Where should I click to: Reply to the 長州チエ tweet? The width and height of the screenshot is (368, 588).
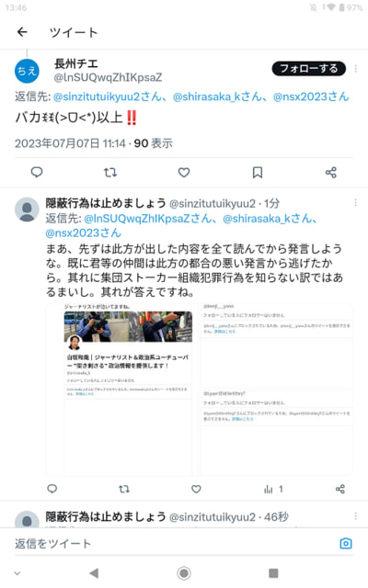tap(37, 172)
